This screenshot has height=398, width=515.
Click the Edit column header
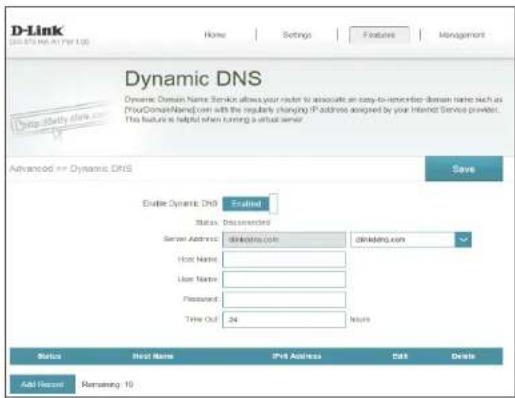400,356
